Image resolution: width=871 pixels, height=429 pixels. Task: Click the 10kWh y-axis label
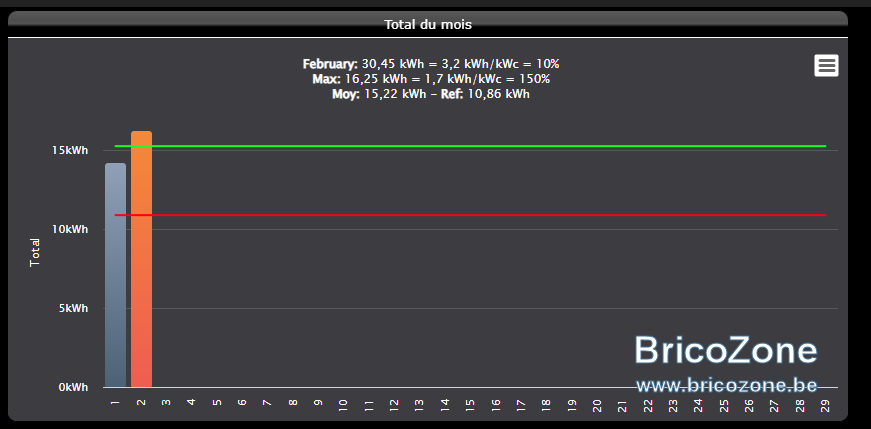71,230
